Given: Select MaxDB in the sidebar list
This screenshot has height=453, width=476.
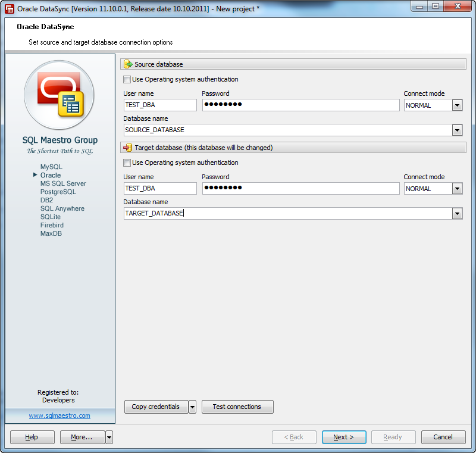Looking at the screenshot, I should [51, 233].
